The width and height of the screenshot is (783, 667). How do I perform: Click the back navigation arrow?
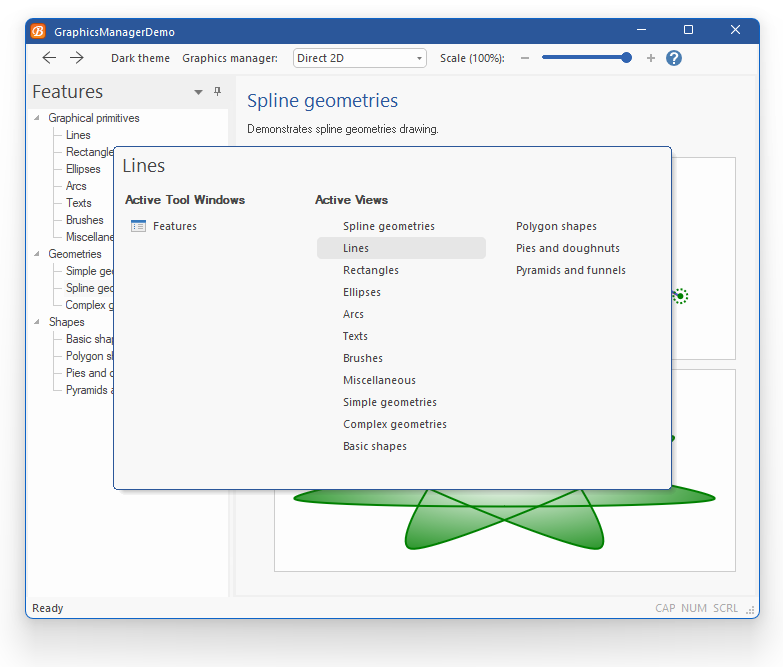pos(49,58)
